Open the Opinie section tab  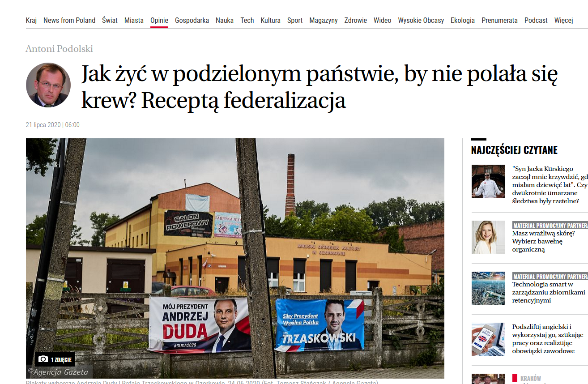(x=159, y=20)
